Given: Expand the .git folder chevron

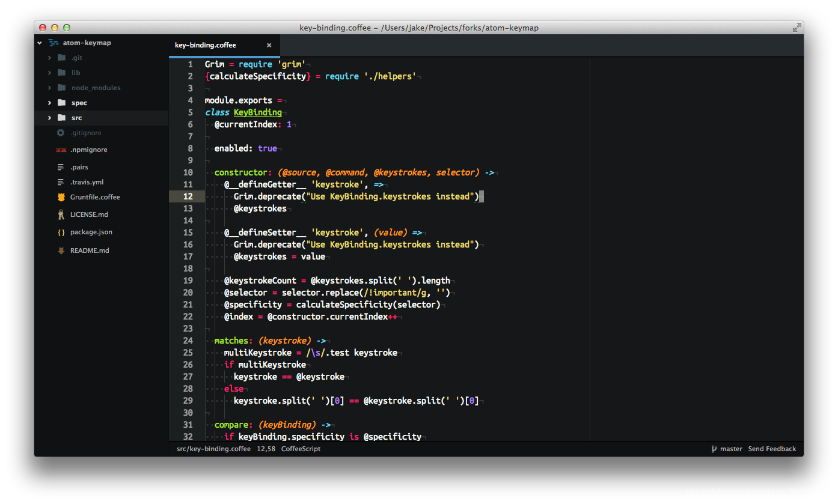Looking at the screenshot, I should pos(49,58).
